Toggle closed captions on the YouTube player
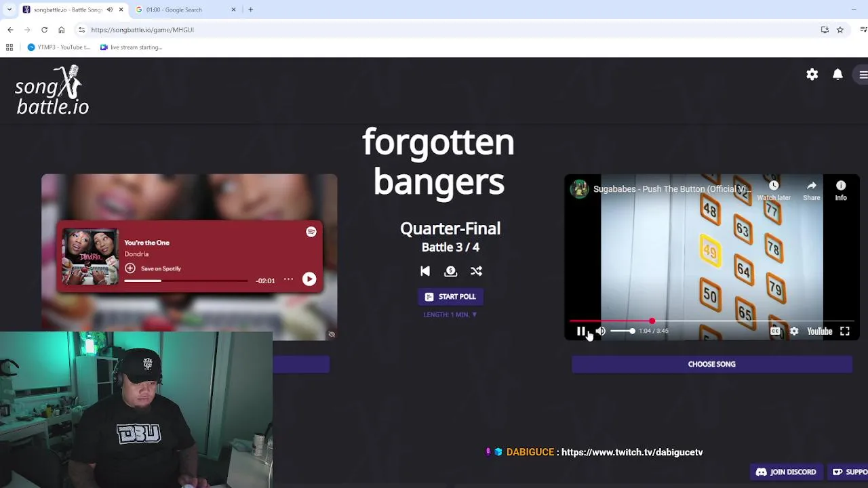This screenshot has width=868, height=488. pos(774,331)
